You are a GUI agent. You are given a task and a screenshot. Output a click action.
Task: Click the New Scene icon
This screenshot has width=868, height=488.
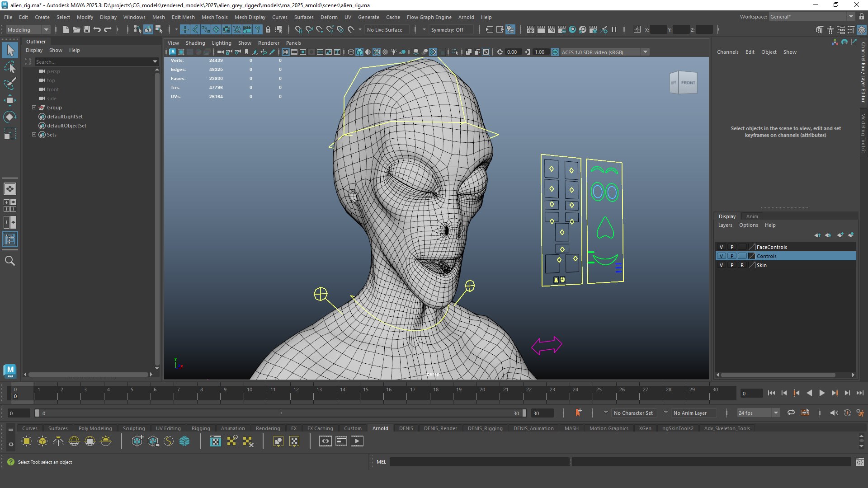tap(66, 29)
